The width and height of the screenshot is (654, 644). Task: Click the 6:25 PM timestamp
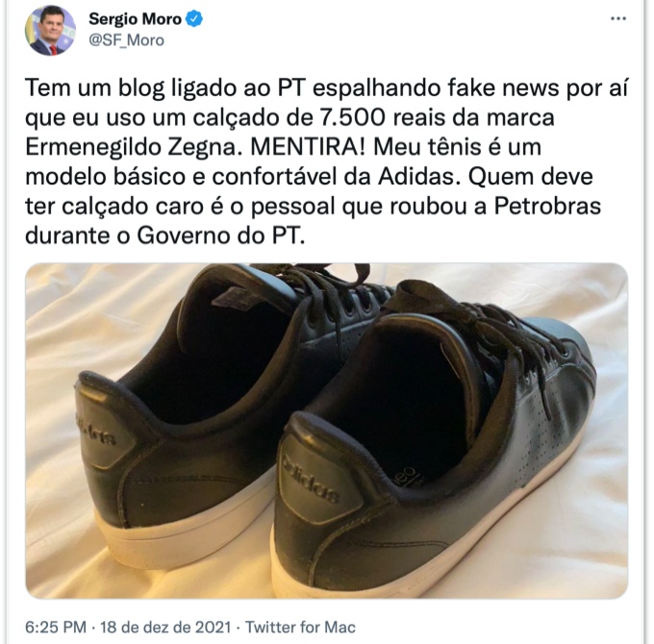click(56, 627)
